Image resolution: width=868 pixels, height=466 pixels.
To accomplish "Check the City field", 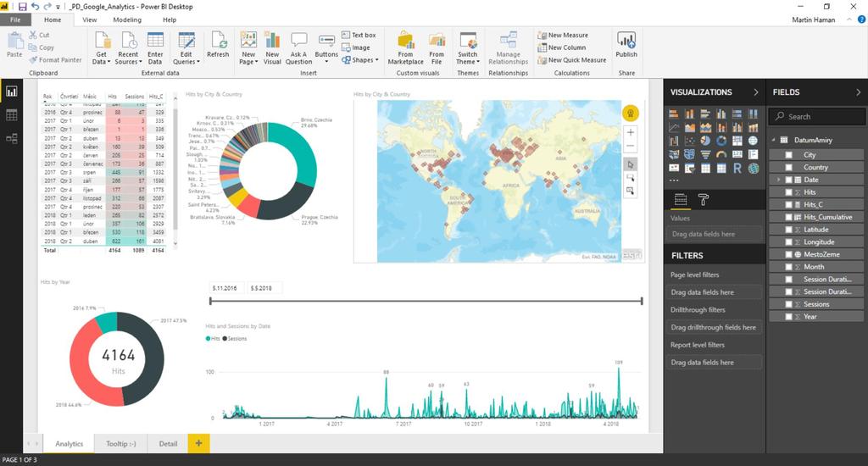I will tap(789, 155).
